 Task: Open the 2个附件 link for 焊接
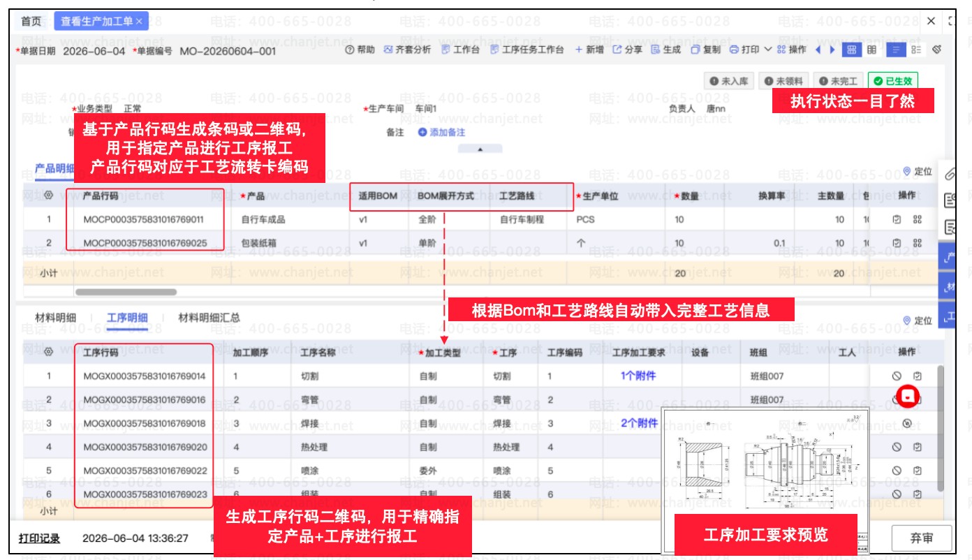click(639, 423)
